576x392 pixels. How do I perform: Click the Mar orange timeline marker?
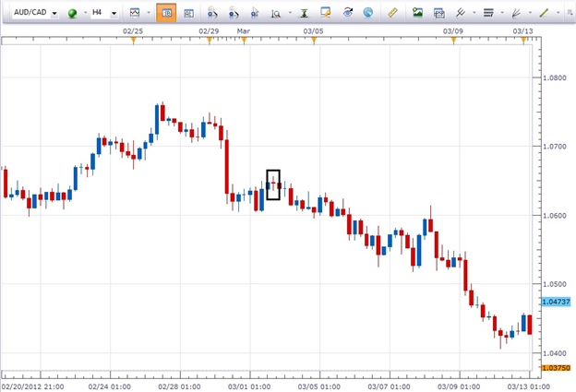pos(244,41)
